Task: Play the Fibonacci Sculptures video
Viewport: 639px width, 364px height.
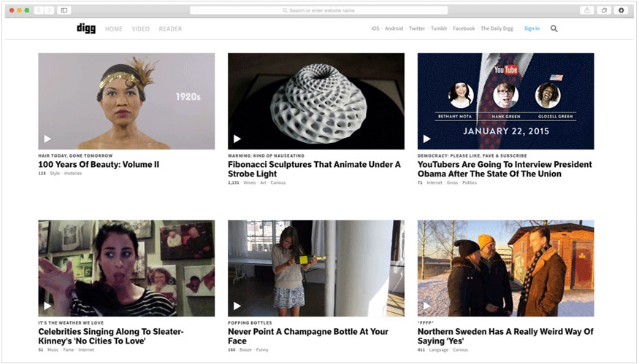Action: click(237, 139)
